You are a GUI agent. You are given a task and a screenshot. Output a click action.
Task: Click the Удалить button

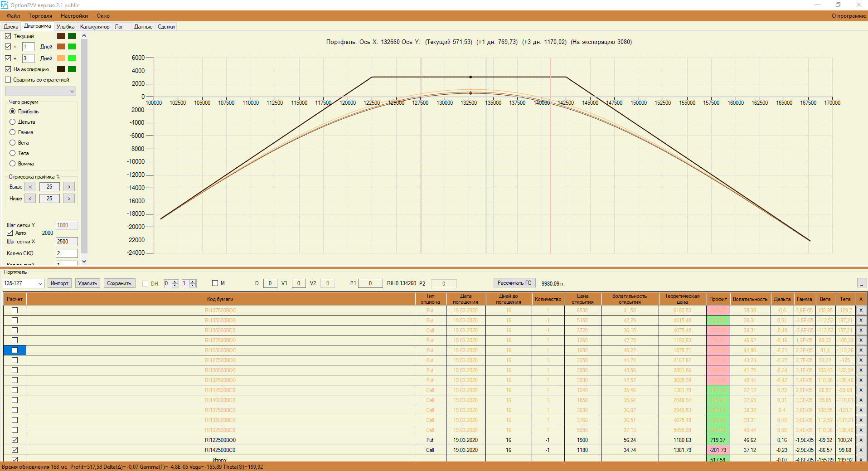87,283
